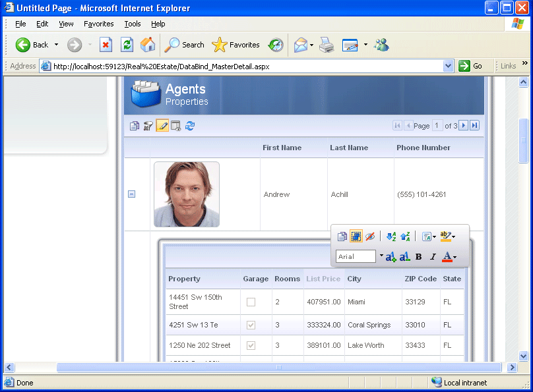The image size is (533, 392).
Task: Click the vertical scrollbar down arrow
Action: pos(524,356)
